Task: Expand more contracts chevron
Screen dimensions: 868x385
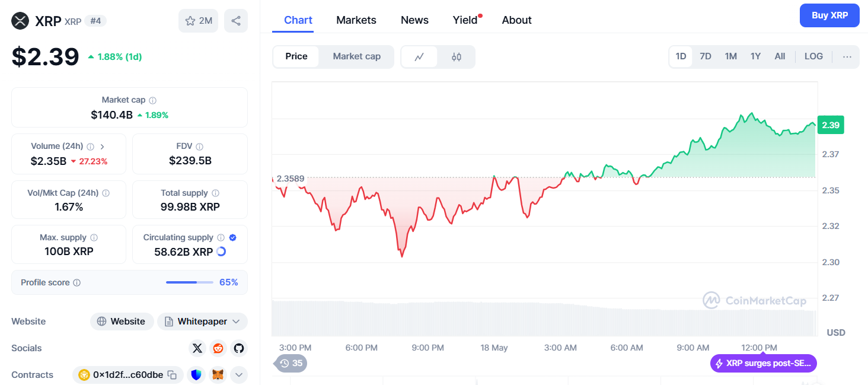Action: coord(239,375)
